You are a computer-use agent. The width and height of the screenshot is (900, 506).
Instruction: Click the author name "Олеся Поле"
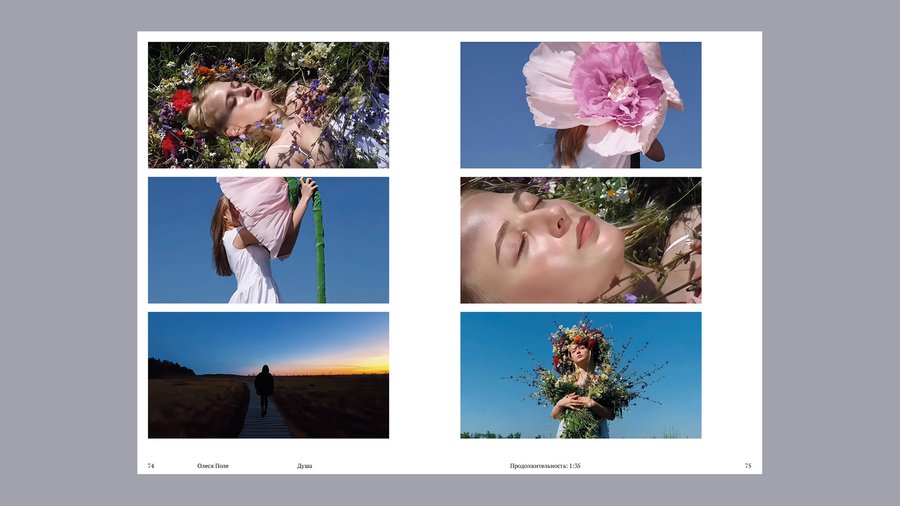point(213,466)
